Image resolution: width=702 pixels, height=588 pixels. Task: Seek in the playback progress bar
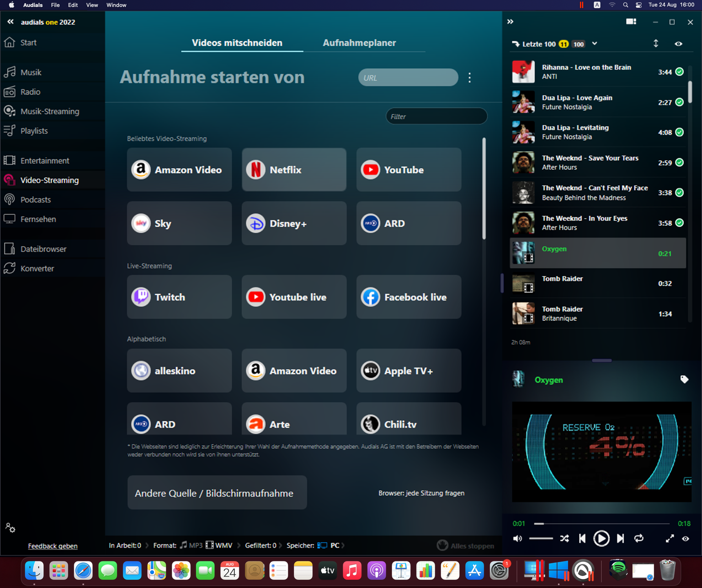pyautogui.click(x=602, y=523)
